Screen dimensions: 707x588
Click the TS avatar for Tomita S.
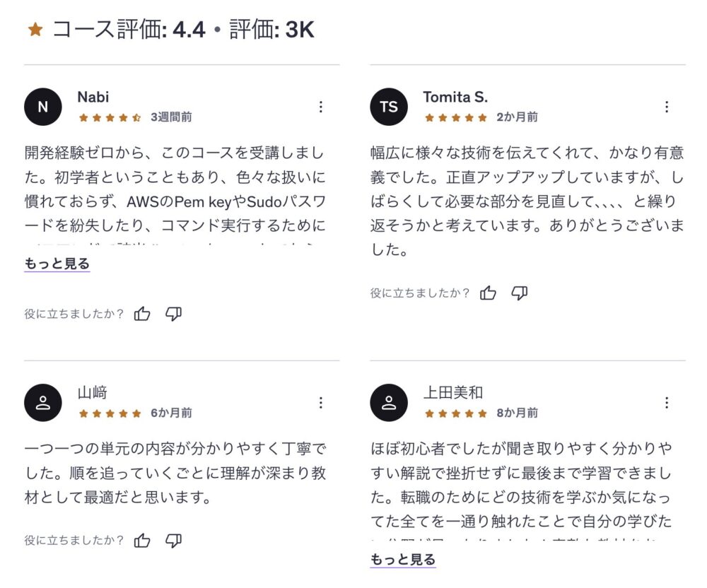389,107
